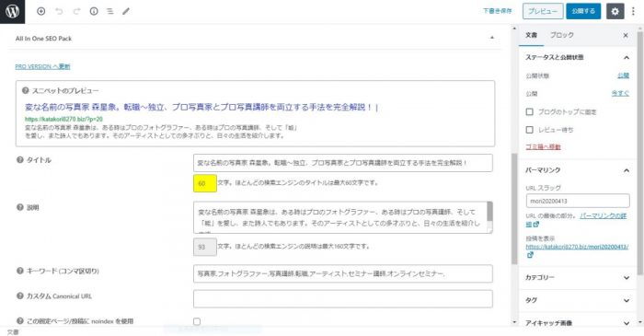Screen dimensions: 644x336
Task: Click the WordPress logo icon
Action: pos(12,11)
